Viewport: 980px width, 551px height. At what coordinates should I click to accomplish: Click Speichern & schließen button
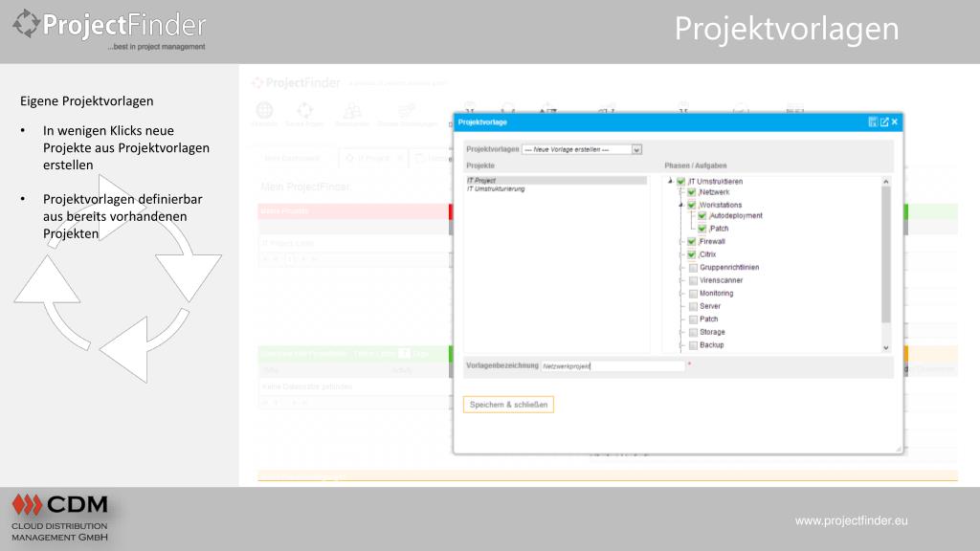508,405
